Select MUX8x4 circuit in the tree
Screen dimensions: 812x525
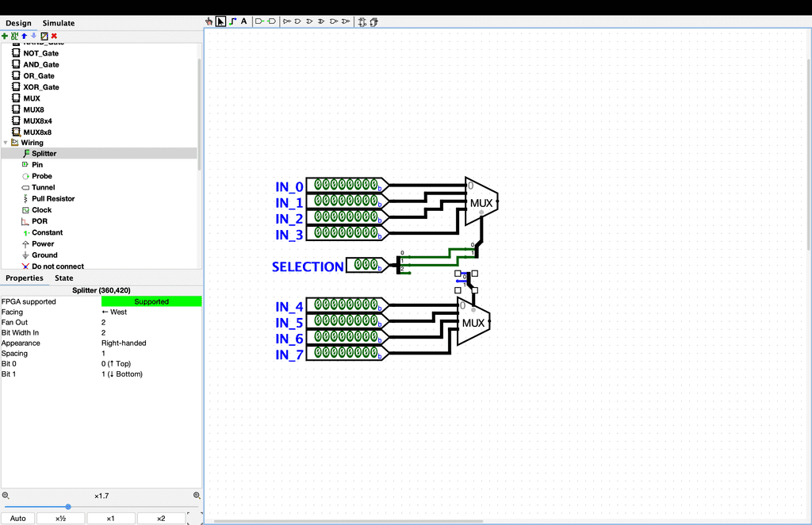37,121
